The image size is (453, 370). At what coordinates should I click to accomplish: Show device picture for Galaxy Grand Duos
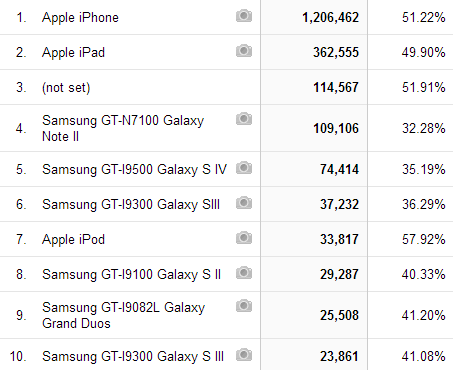coord(244,306)
